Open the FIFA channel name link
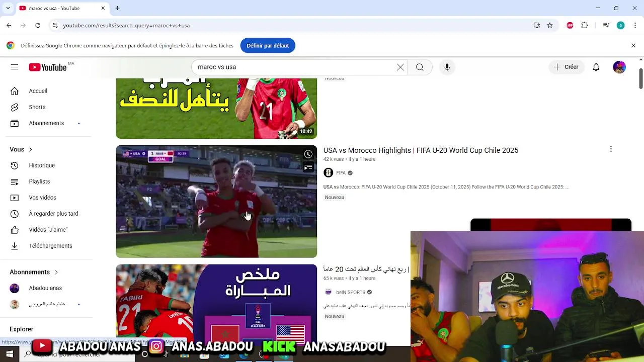 (341, 172)
